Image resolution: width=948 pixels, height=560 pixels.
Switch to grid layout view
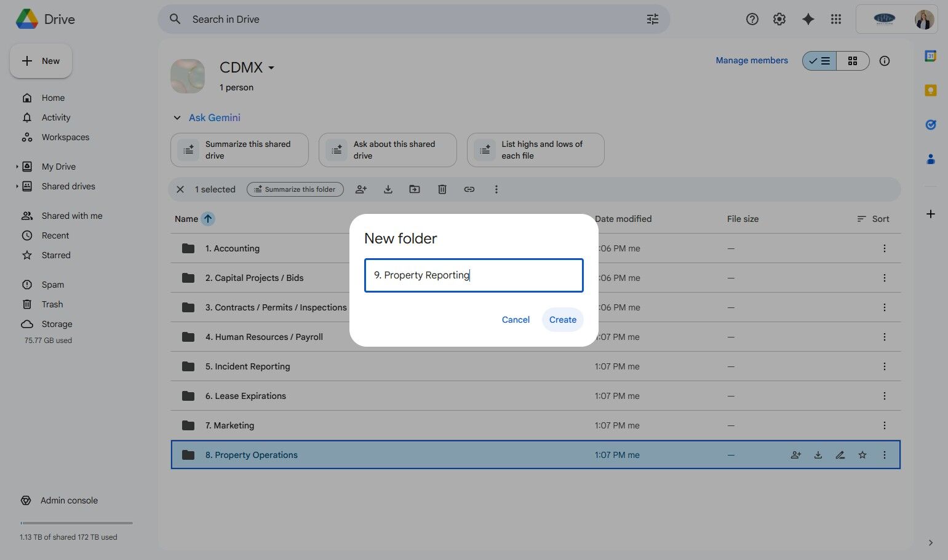853,61
